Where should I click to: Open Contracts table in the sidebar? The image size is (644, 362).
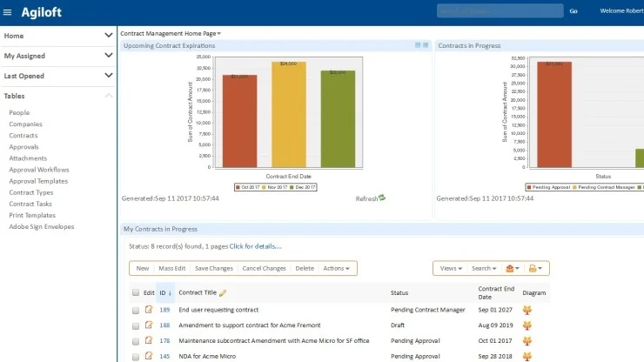coord(23,136)
